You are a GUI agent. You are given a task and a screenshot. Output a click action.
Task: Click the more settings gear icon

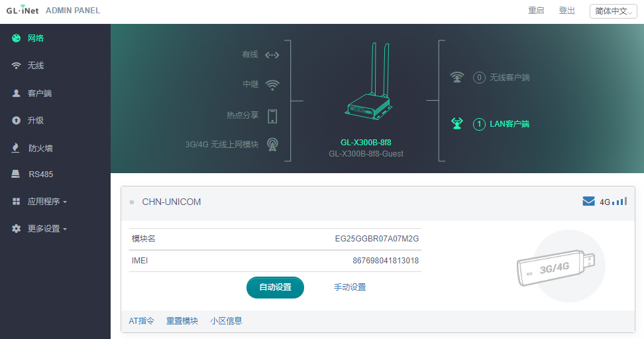tap(16, 228)
